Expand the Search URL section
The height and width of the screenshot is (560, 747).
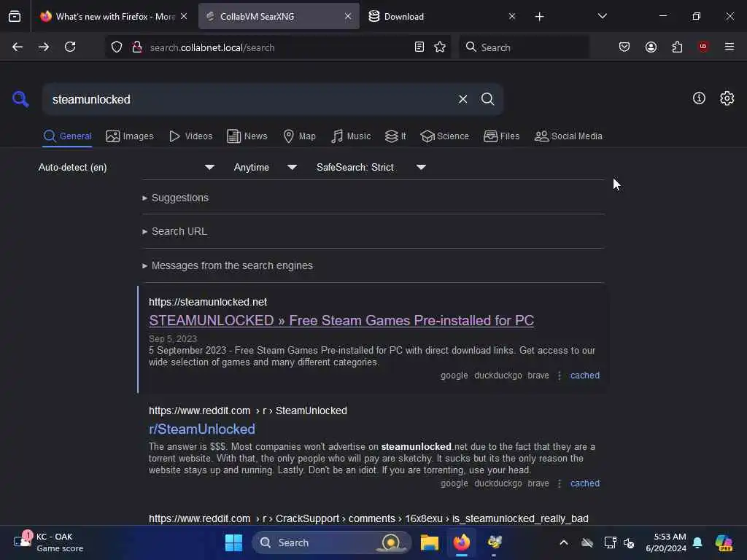174,231
